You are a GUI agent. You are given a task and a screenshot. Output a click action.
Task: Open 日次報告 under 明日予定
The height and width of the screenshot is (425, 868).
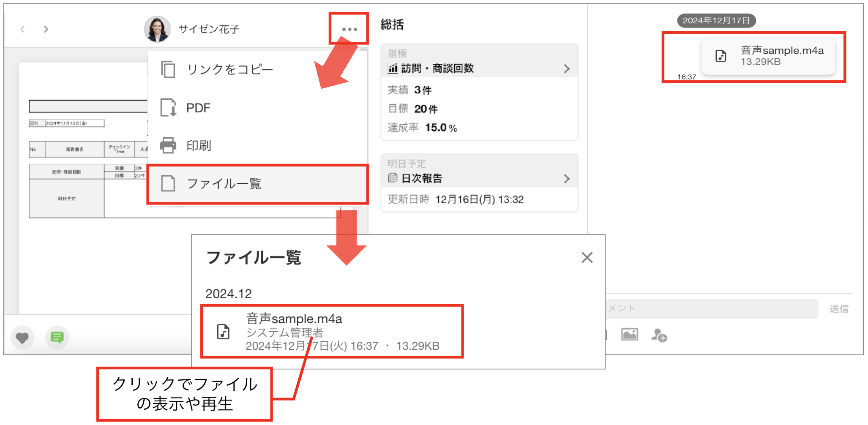[422, 179]
